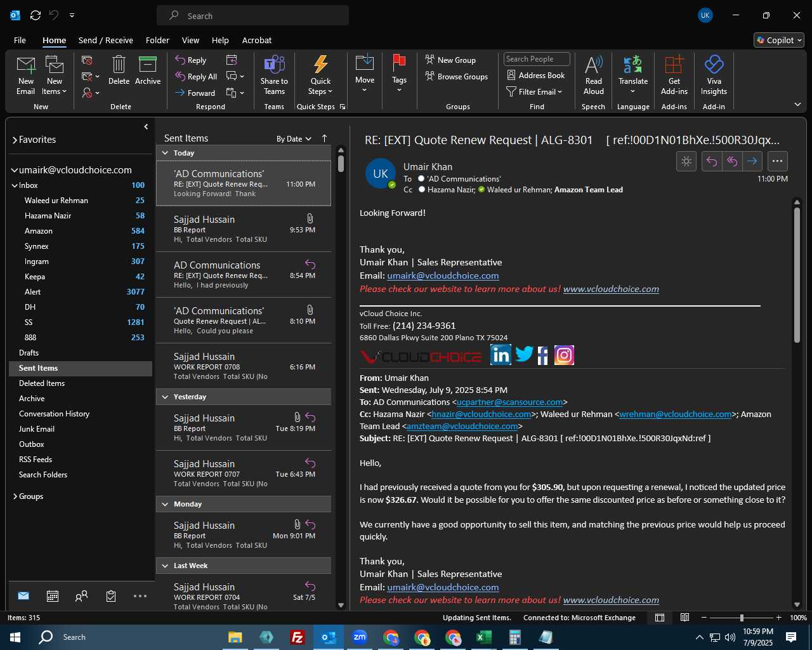This screenshot has height=650, width=812.
Task: Open the Address Book
Action: tap(536, 76)
